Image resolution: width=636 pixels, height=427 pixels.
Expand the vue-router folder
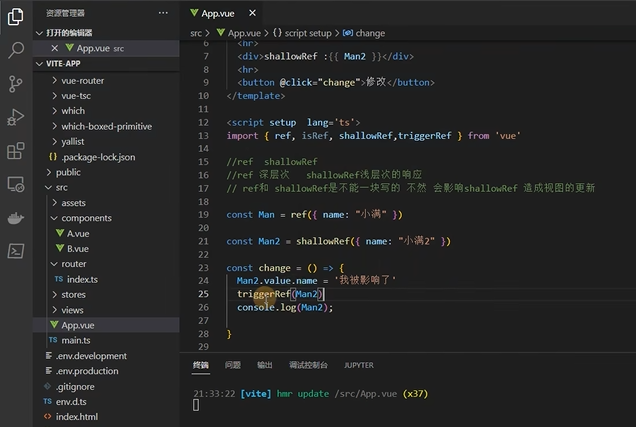click(54, 80)
